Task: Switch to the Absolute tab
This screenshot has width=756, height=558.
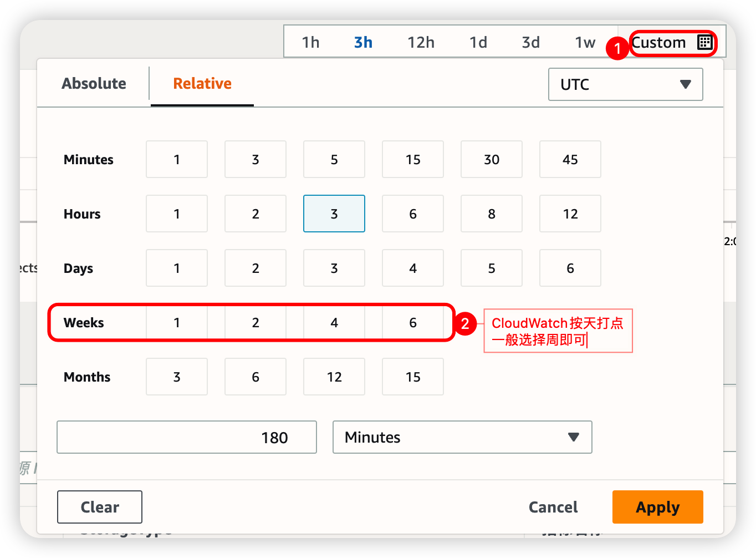Action: tap(94, 84)
